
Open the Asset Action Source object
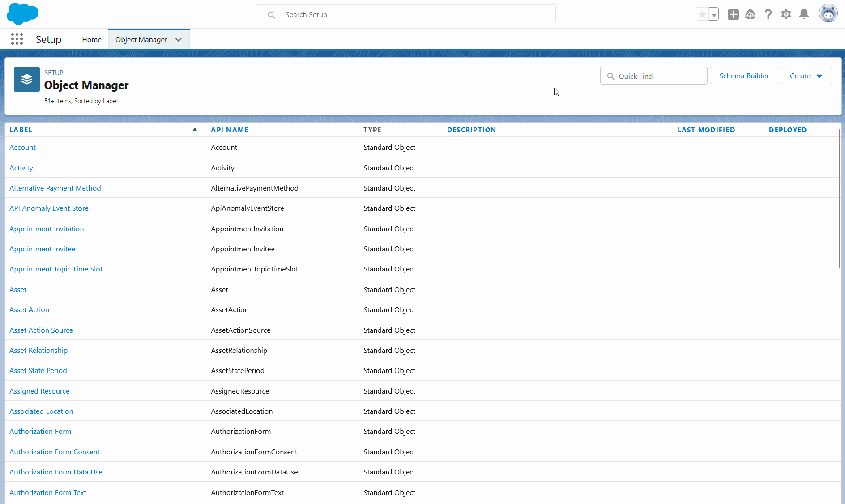[41, 330]
